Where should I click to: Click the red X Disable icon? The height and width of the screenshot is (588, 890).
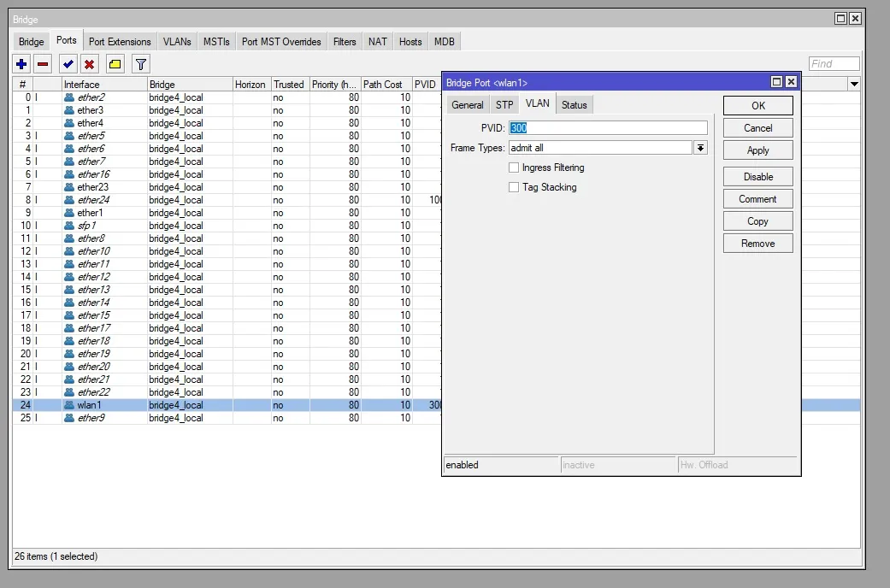(89, 64)
